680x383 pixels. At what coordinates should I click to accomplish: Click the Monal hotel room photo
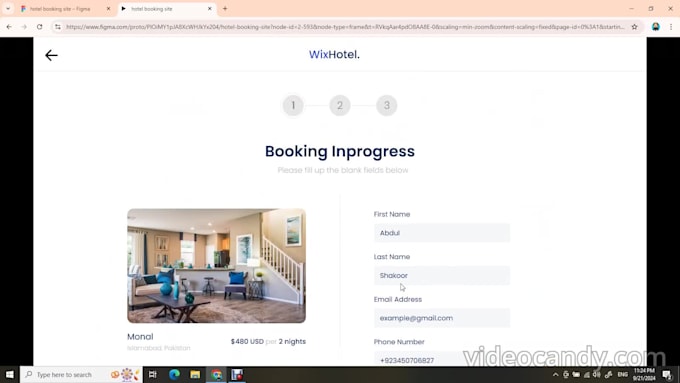pos(216,266)
